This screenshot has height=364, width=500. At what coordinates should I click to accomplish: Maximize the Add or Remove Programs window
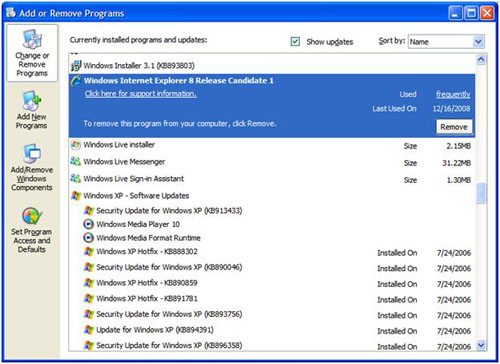pyautogui.click(x=471, y=13)
